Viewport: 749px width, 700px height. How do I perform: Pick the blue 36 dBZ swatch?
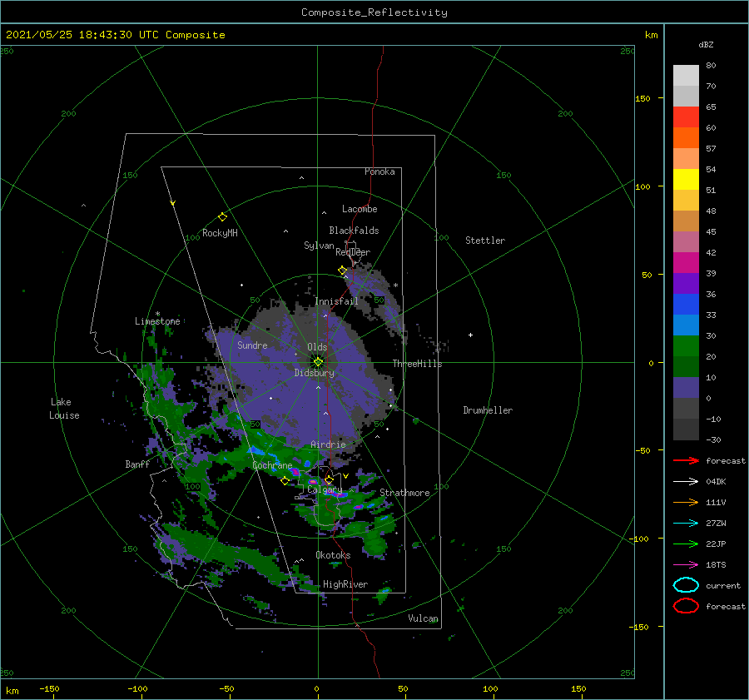(686, 304)
